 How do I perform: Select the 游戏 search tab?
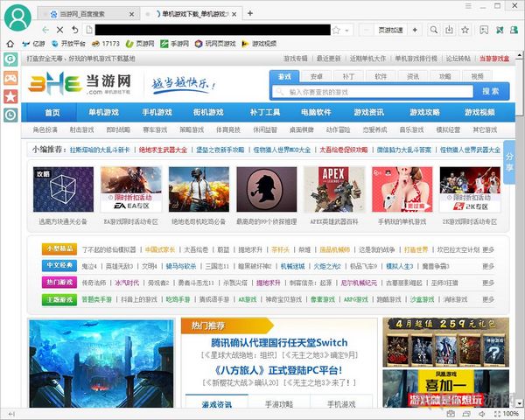pyautogui.click(x=284, y=76)
